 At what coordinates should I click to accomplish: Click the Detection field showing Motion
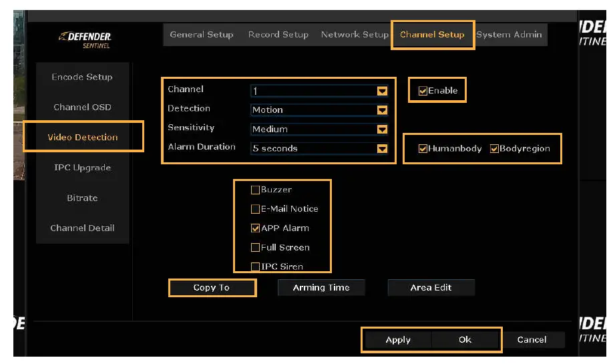tap(319, 110)
